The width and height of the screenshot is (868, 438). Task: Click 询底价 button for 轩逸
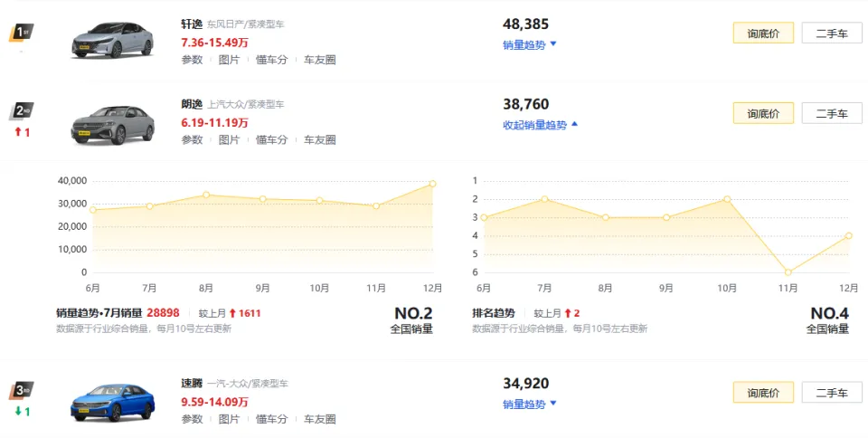[x=763, y=33]
